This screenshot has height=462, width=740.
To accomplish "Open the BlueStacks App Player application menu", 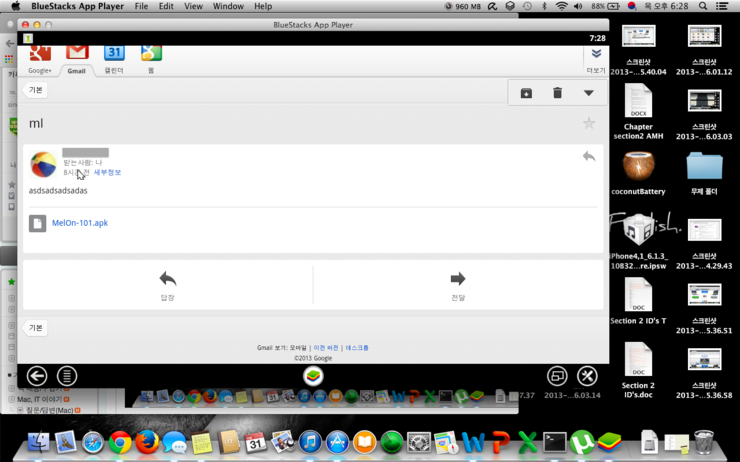I will pyautogui.click(x=77, y=6).
